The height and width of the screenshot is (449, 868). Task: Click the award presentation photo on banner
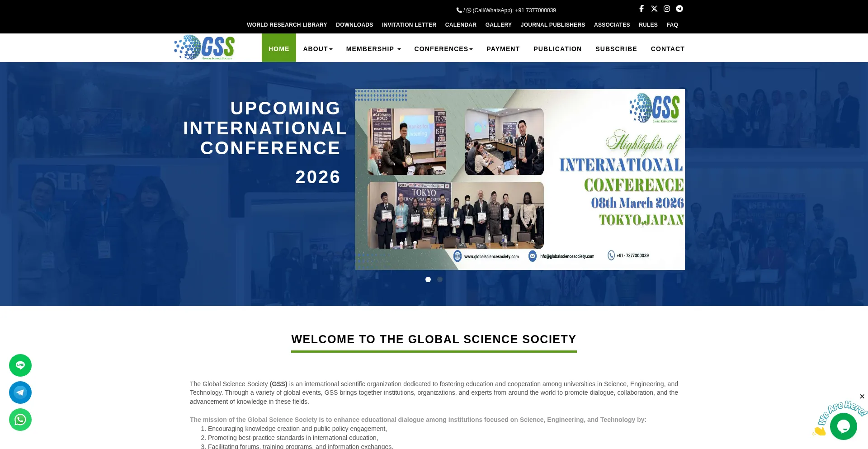tap(407, 142)
